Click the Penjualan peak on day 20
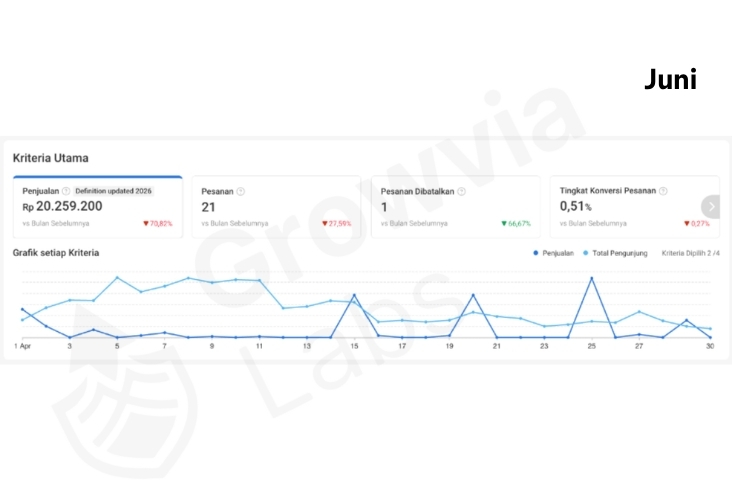Screen dimensions: 732x500 (473, 295)
